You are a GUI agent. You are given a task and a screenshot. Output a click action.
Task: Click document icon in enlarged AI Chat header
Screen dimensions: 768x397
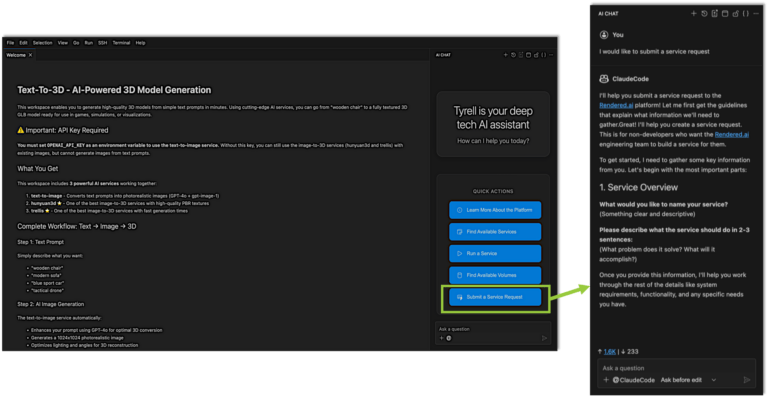pyautogui.click(x=715, y=14)
